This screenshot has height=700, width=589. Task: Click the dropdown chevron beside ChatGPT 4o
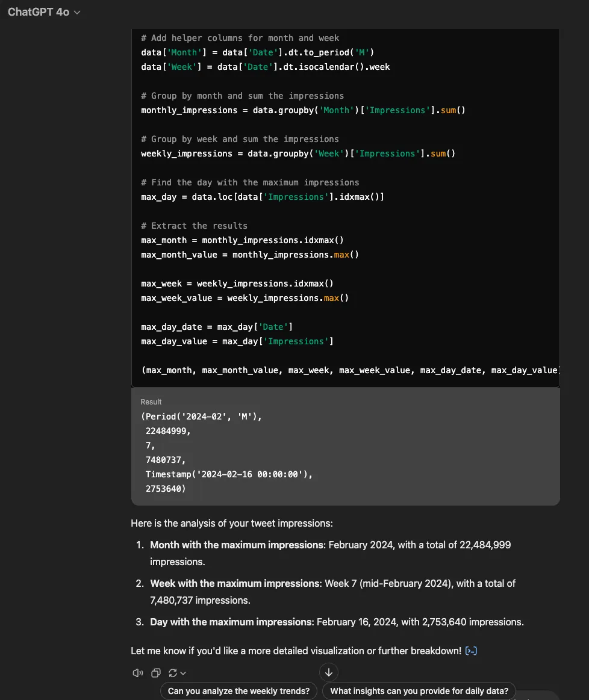point(77,13)
